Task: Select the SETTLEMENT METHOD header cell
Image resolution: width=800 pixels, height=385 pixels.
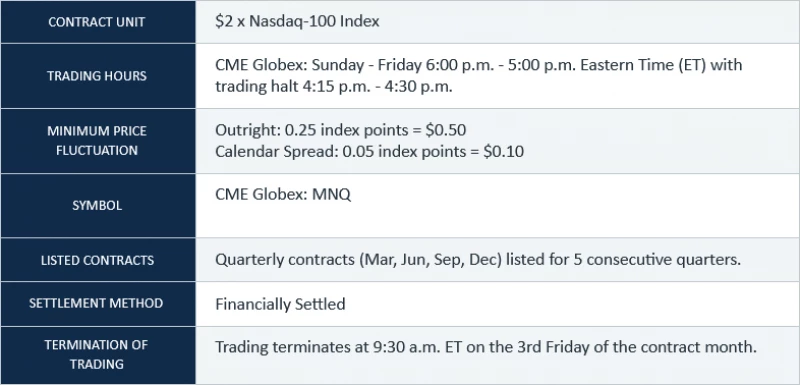Action: coord(97,303)
